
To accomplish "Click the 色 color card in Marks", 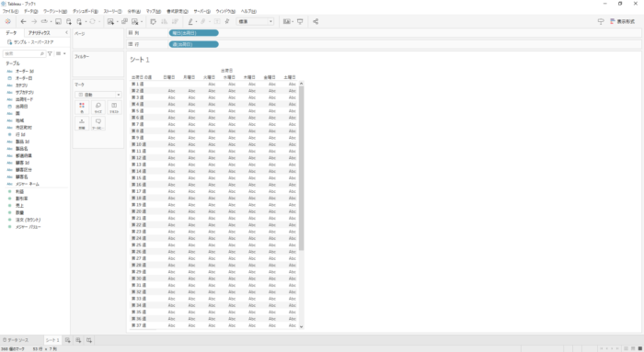I will (x=82, y=108).
